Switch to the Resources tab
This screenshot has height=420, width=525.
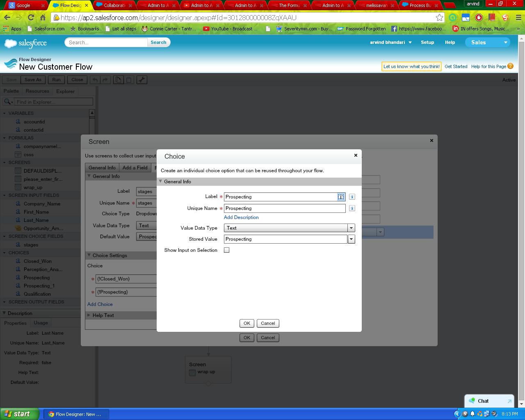point(37,91)
